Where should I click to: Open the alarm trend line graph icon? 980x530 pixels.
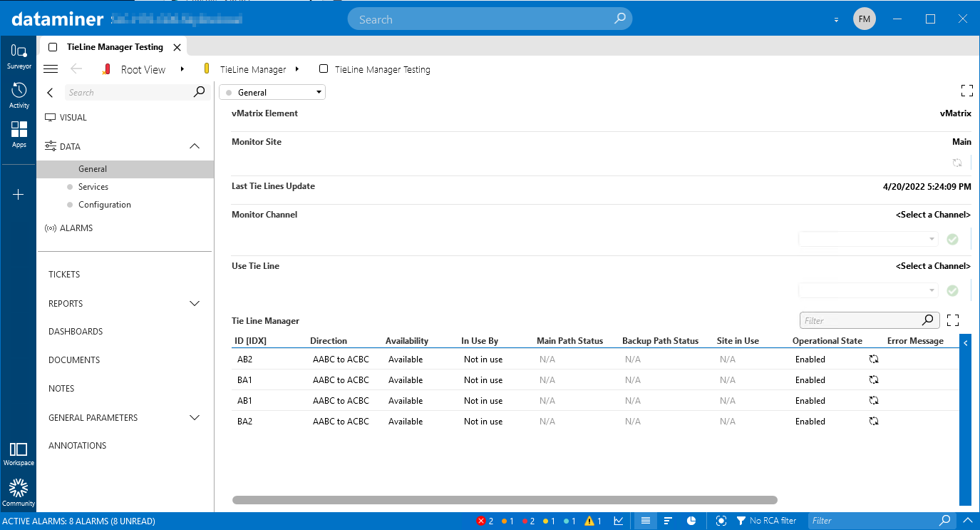click(x=619, y=521)
